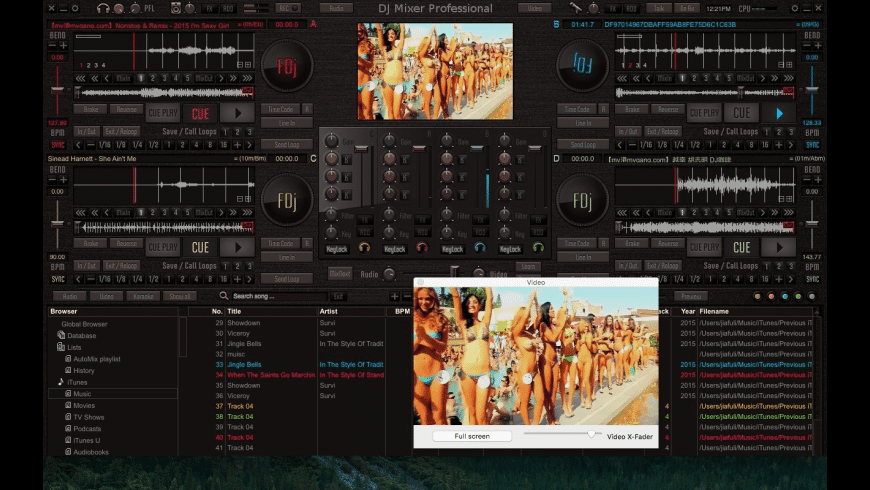Viewport: 870px width, 490px height.
Task: Toggle KeyLock on channel C
Action: coord(337,249)
